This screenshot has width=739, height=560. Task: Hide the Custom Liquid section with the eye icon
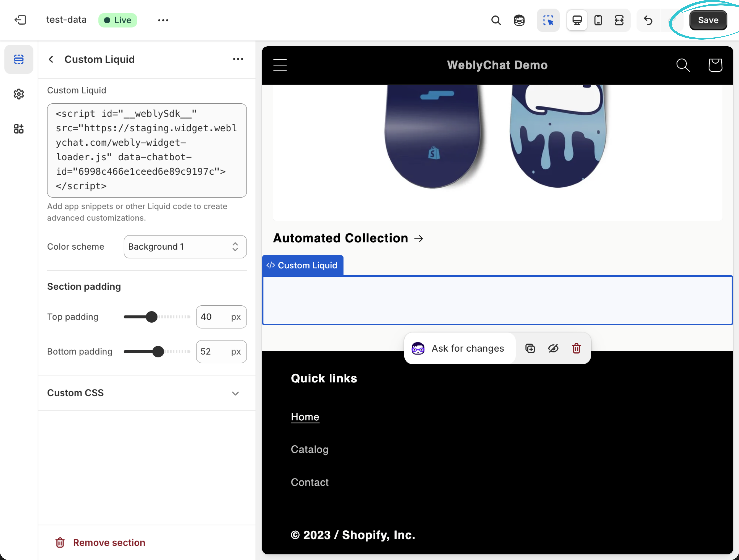point(553,348)
